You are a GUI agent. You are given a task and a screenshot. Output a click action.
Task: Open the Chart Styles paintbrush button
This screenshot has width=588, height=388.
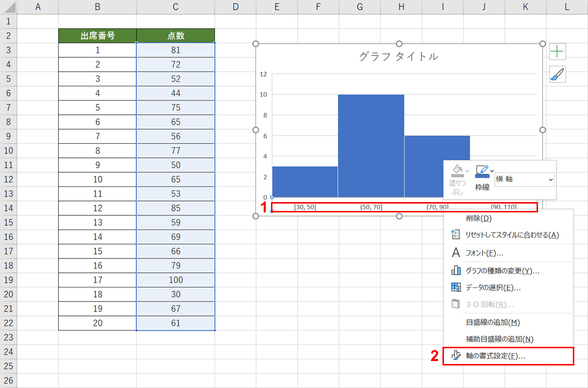tap(557, 75)
